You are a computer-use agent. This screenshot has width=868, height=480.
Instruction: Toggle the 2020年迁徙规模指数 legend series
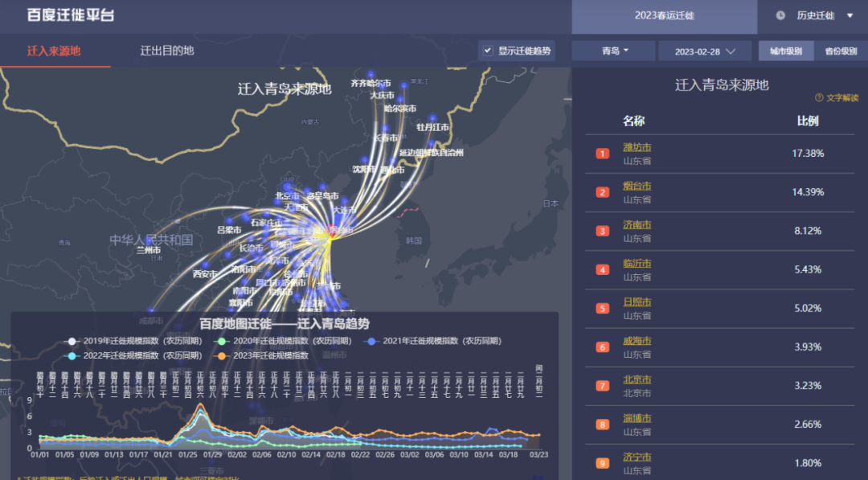(x=284, y=341)
